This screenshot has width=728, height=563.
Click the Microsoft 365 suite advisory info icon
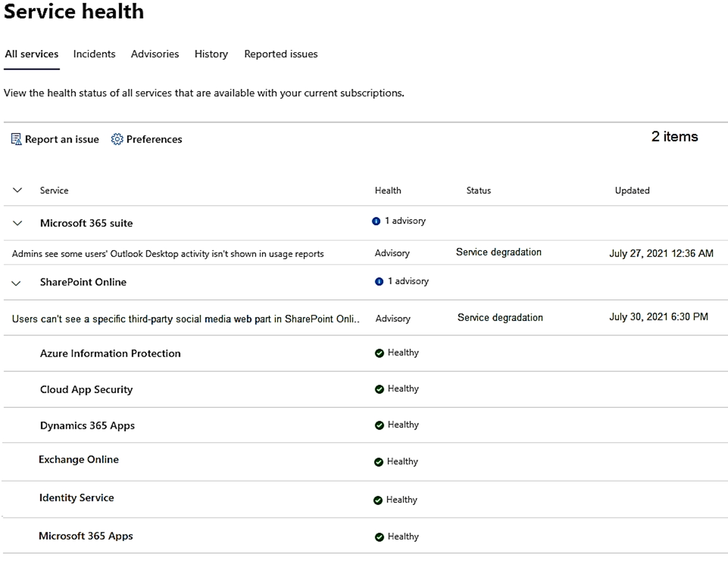pyautogui.click(x=376, y=221)
